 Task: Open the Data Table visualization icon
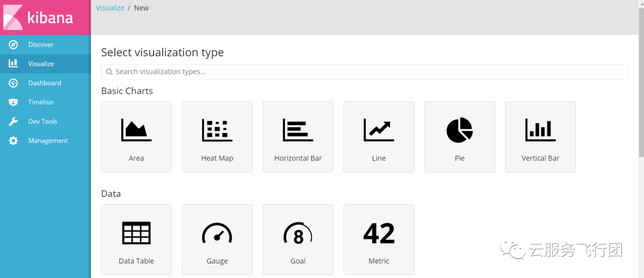coord(136,233)
